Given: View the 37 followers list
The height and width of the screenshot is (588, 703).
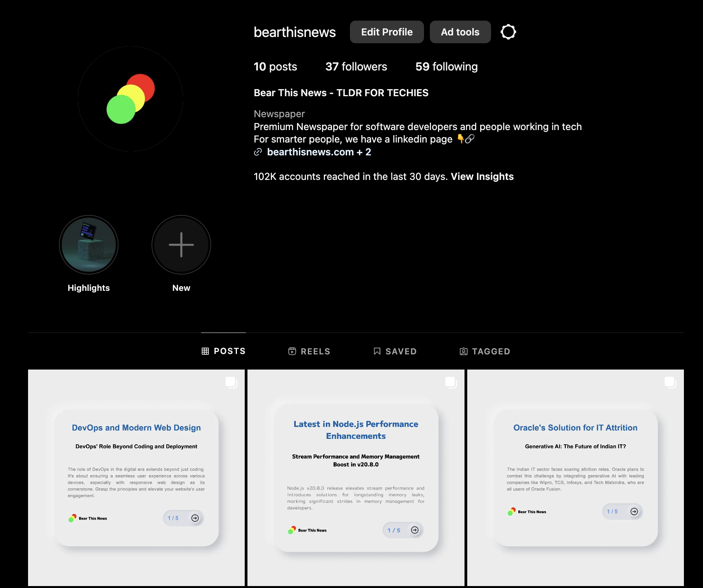Looking at the screenshot, I should coord(356,67).
